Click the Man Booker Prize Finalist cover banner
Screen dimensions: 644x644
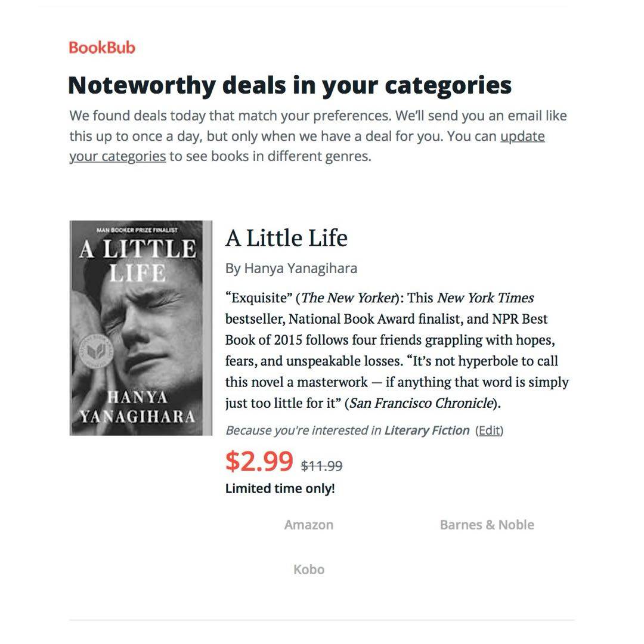click(137, 230)
